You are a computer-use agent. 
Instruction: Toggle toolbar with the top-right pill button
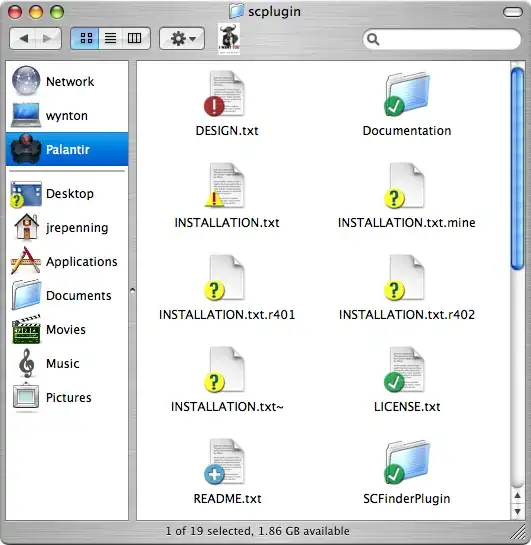coord(513,12)
